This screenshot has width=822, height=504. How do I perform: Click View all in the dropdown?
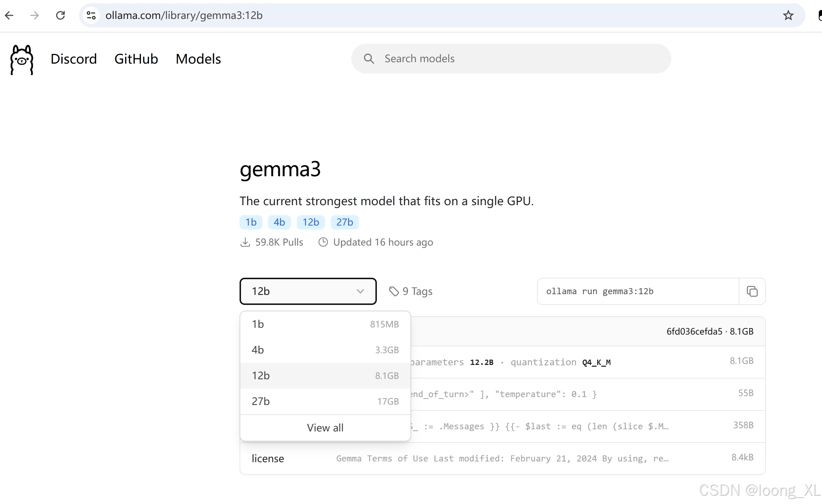tap(325, 428)
